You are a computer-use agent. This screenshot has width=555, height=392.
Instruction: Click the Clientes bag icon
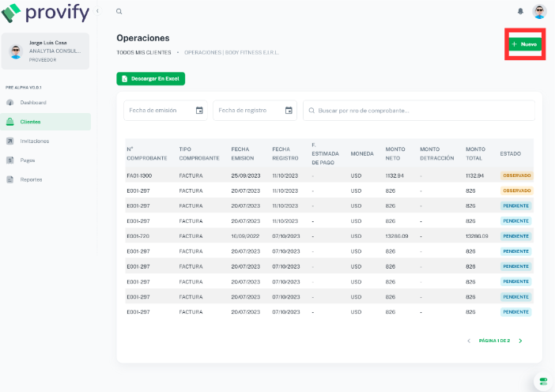(x=10, y=122)
